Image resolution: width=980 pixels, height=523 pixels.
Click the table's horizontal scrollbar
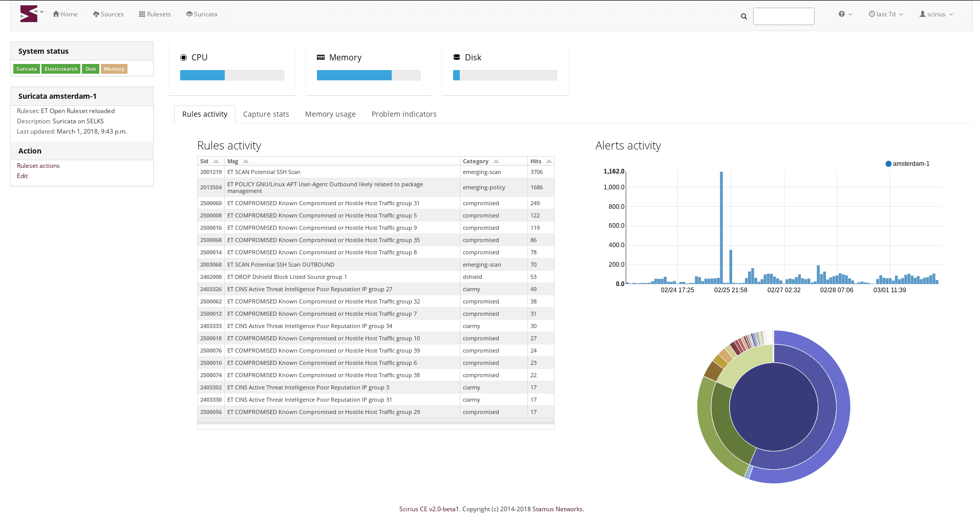(x=376, y=422)
